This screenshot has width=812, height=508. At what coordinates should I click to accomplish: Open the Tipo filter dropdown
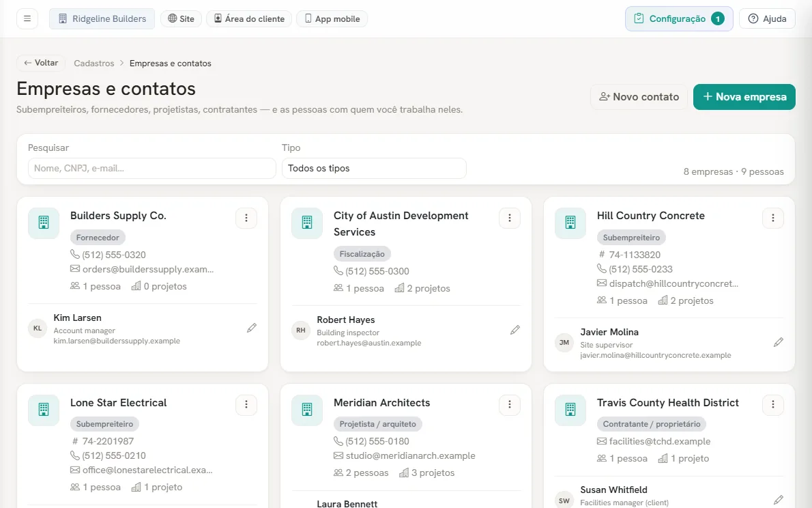tap(374, 169)
